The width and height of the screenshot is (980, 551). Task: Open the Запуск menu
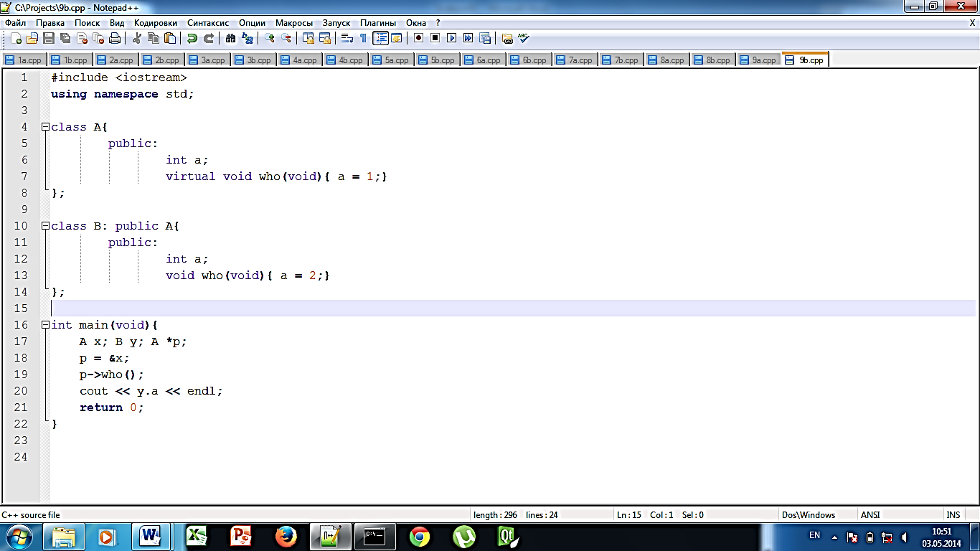click(x=336, y=23)
